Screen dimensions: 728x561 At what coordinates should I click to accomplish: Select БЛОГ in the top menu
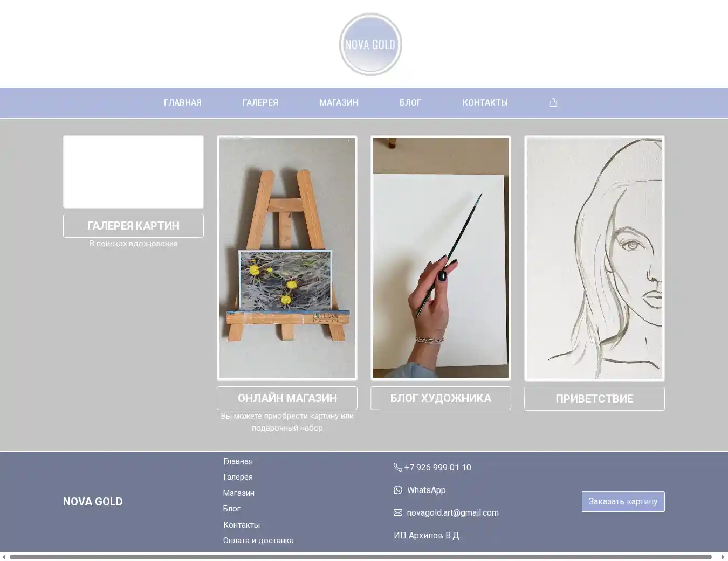coord(410,102)
